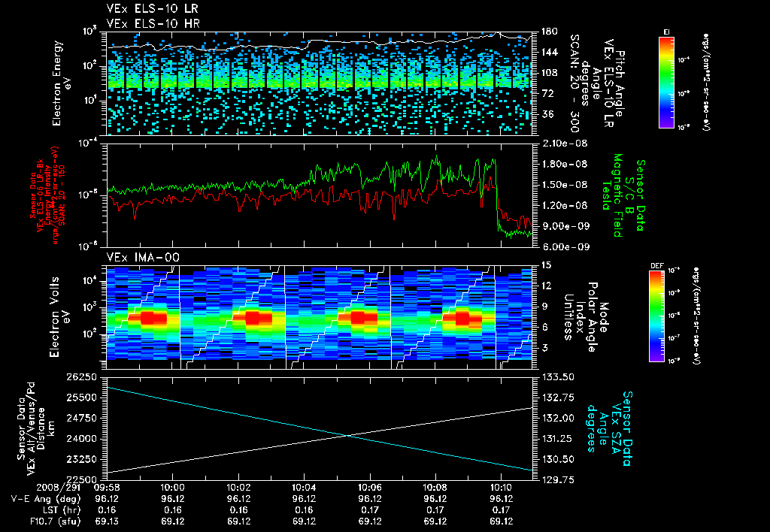Screen dimensions: 770x532
Task: Click the 10:08 time tick label
Action: [x=435, y=488]
